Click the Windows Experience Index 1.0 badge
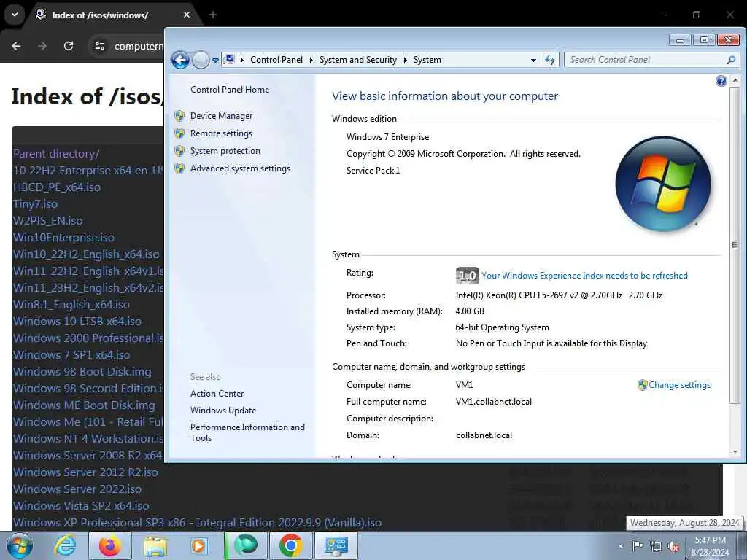This screenshot has height=560, width=747. (x=467, y=275)
